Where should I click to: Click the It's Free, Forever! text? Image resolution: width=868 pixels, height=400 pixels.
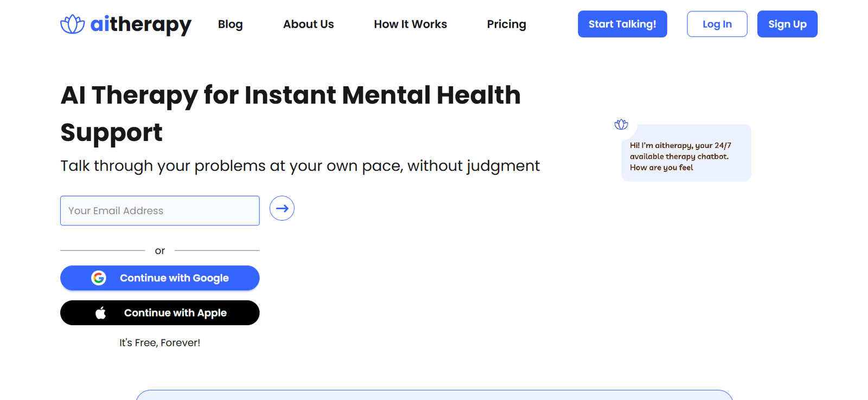click(159, 343)
